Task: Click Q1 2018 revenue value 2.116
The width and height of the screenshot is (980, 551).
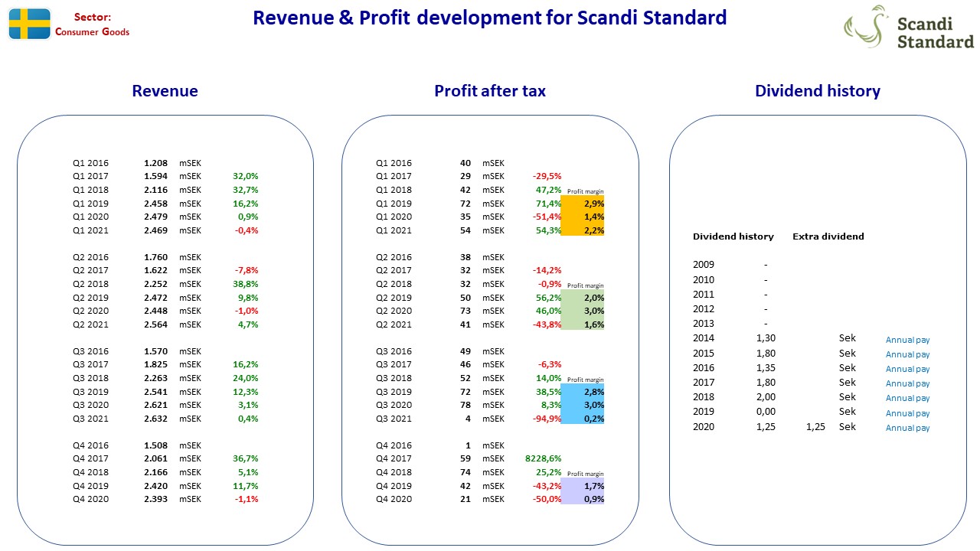Action: (x=155, y=190)
